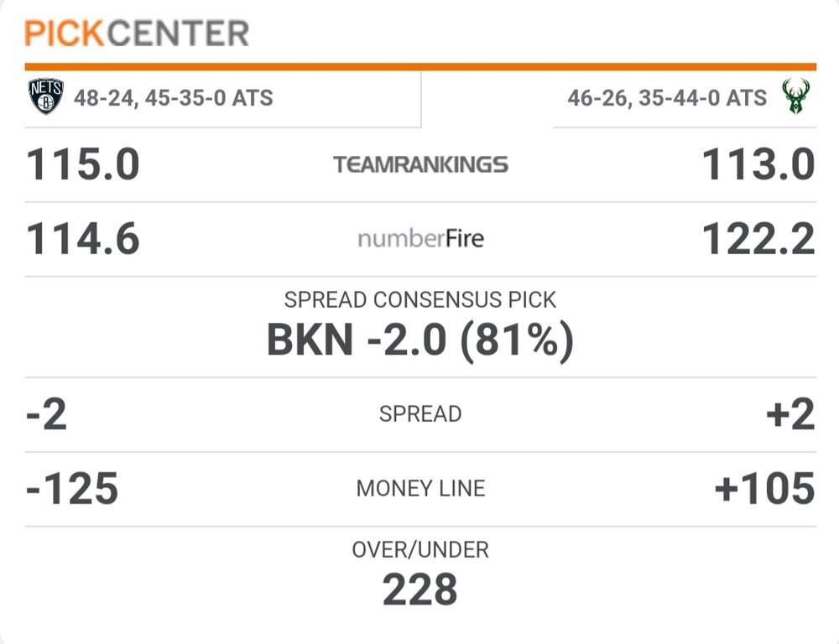Click the Spread Consensus Pick heading
This screenshot has width=839, height=644.
420,300
